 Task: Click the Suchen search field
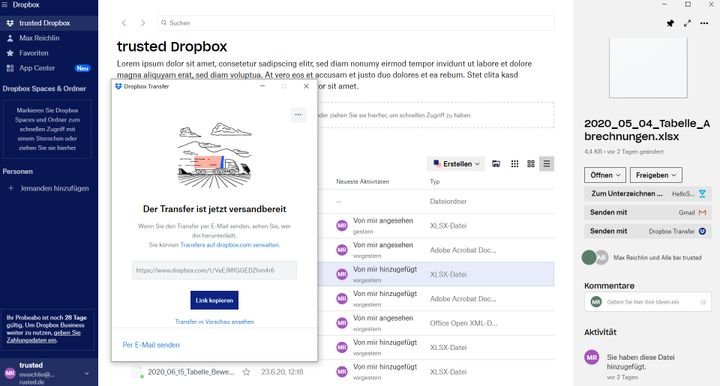tap(356, 23)
